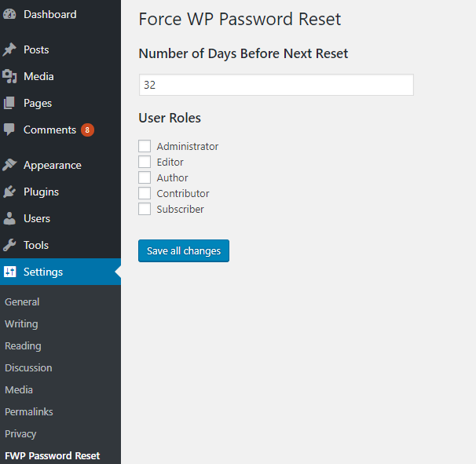Open Permalinks settings submenu
Viewport: 476px width, 464px height.
pyautogui.click(x=29, y=412)
